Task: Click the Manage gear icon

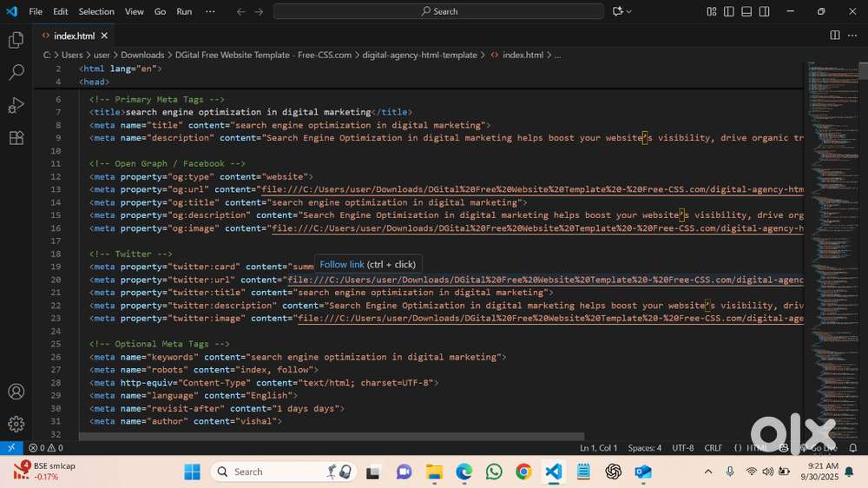Action: 16,424
